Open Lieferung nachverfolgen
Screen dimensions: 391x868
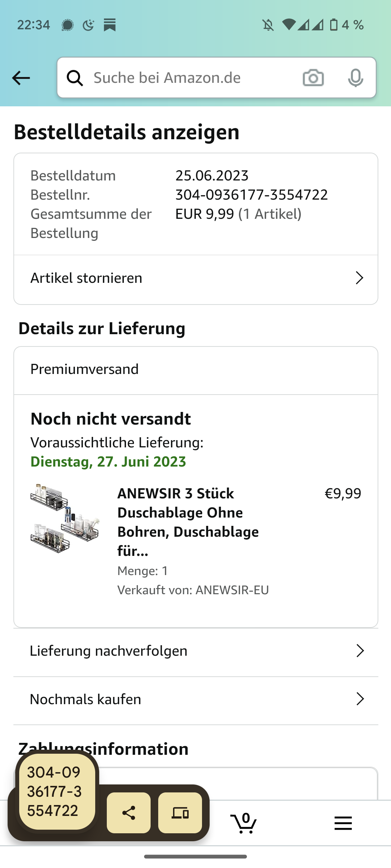point(109,651)
